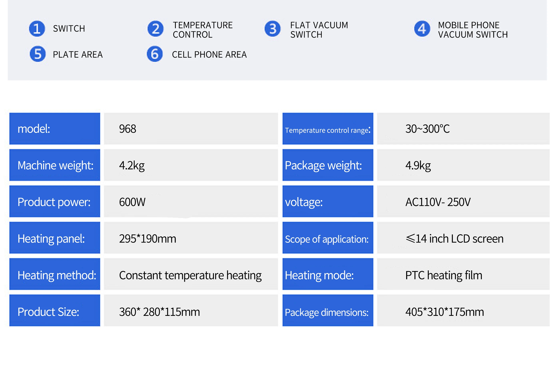Click the number 6 cell phone area badge
555x392 pixels.
pos(155,54)
